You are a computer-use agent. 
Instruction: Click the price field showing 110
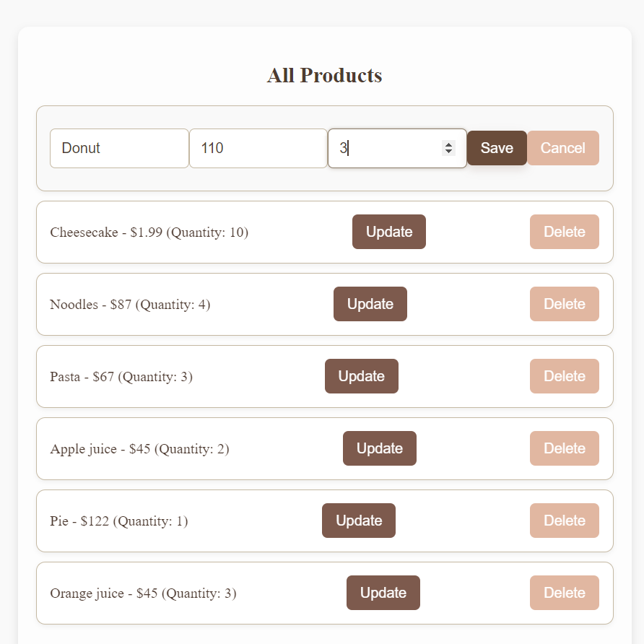258,148
